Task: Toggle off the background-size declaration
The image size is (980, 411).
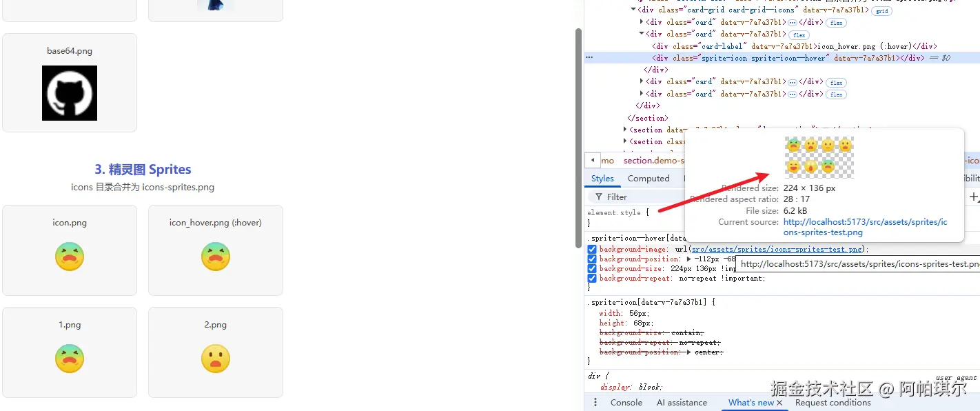Action: tap(592, 268)
